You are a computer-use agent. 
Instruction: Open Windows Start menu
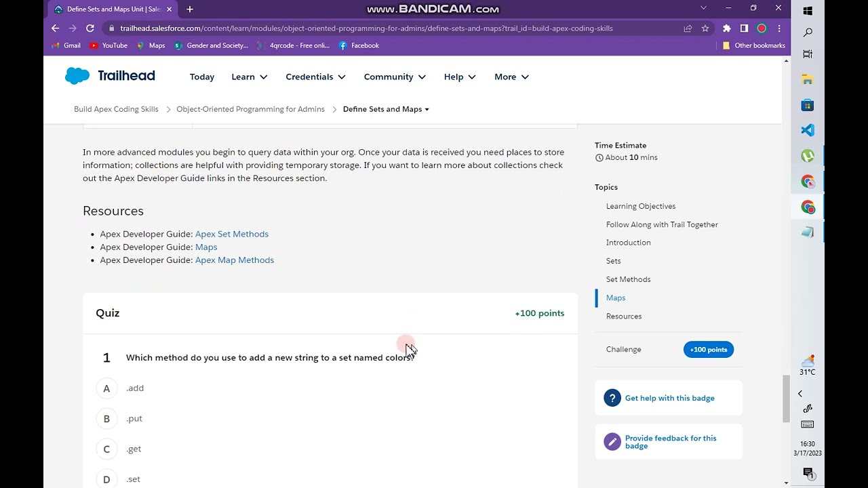click(807, 11)
